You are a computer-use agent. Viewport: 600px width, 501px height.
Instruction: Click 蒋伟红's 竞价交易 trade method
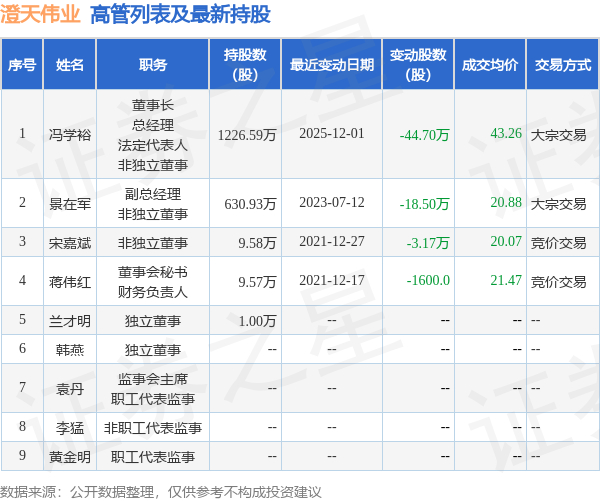click(558, 282)
